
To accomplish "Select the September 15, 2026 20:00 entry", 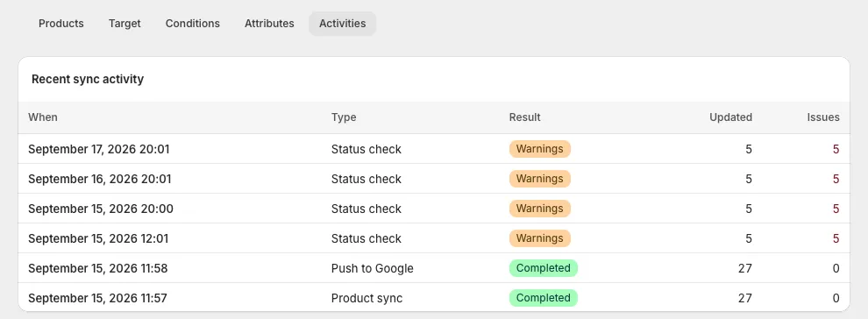I will [x=434, y=209].
